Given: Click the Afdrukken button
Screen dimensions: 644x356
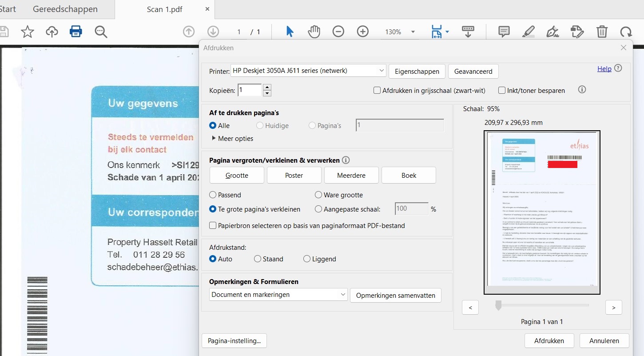Looking at the screenshot, I should pos(549,341).
